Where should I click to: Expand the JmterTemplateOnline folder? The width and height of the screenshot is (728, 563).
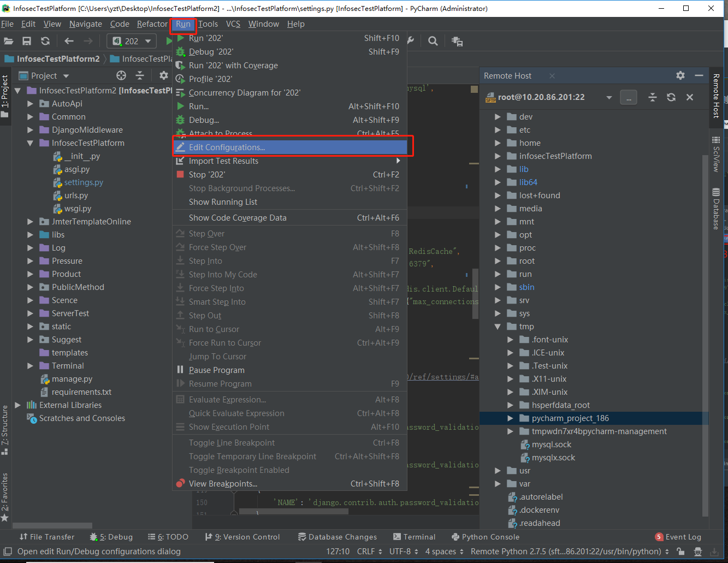(30, 222)
